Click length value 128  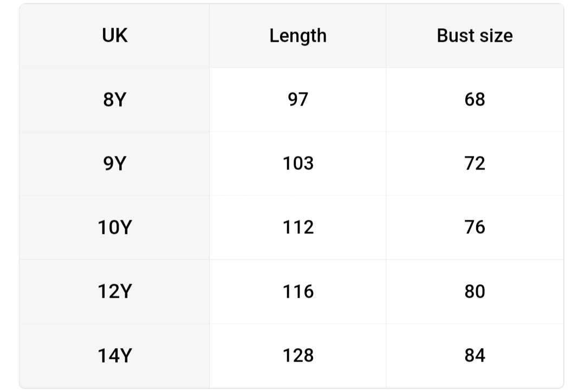(x=298, y=356)
